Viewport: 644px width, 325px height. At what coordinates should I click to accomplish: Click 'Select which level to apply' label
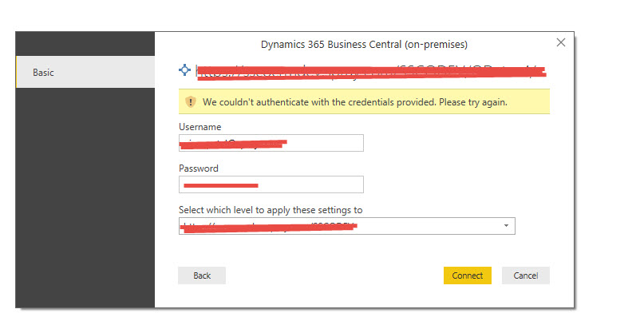[271, 210]
